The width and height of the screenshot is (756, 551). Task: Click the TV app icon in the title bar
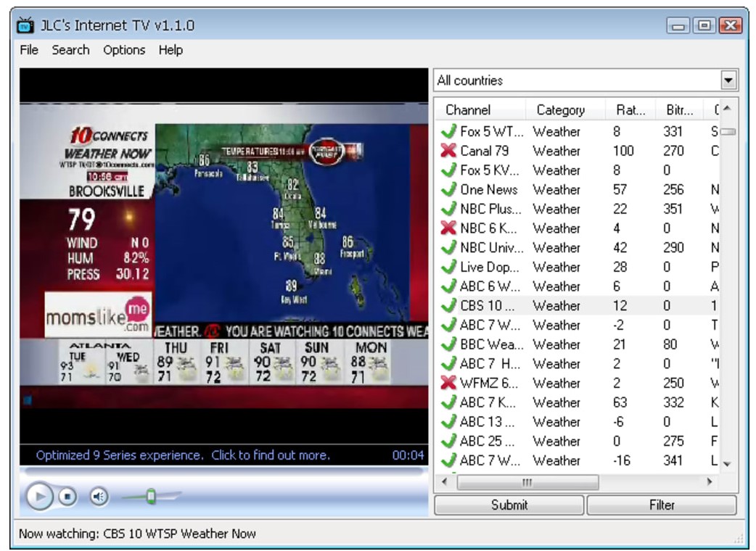pos(25,25)
